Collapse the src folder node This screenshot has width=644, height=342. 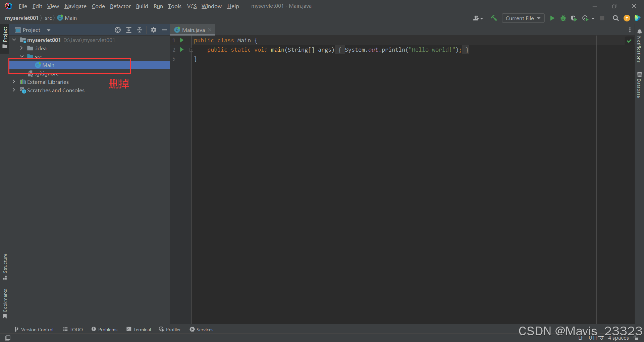pos(22,57)
